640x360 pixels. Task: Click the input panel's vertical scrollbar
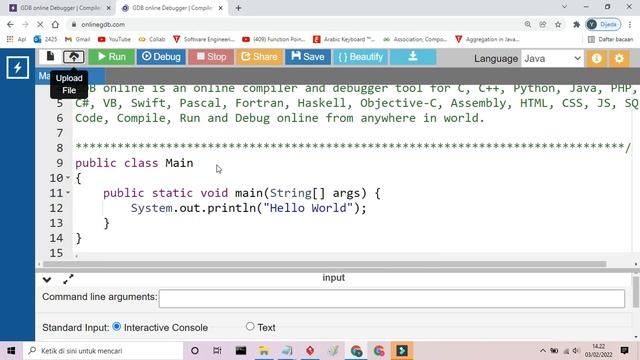coord(636,291)
